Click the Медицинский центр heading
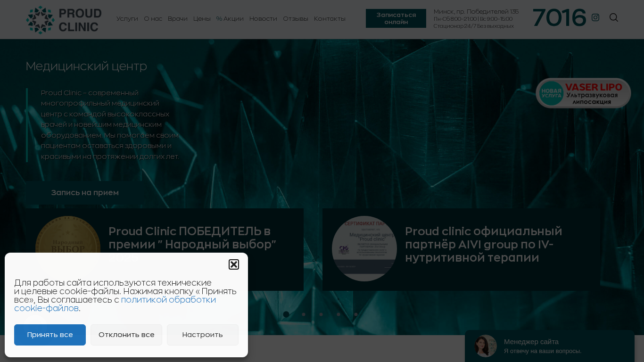This screenshot has height=362, width=644. [x=86, y=66]
